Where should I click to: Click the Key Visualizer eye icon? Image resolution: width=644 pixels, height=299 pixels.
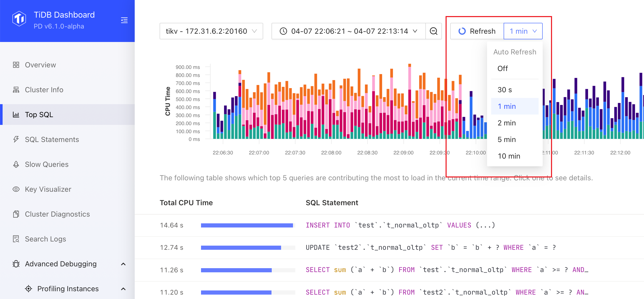16,189
